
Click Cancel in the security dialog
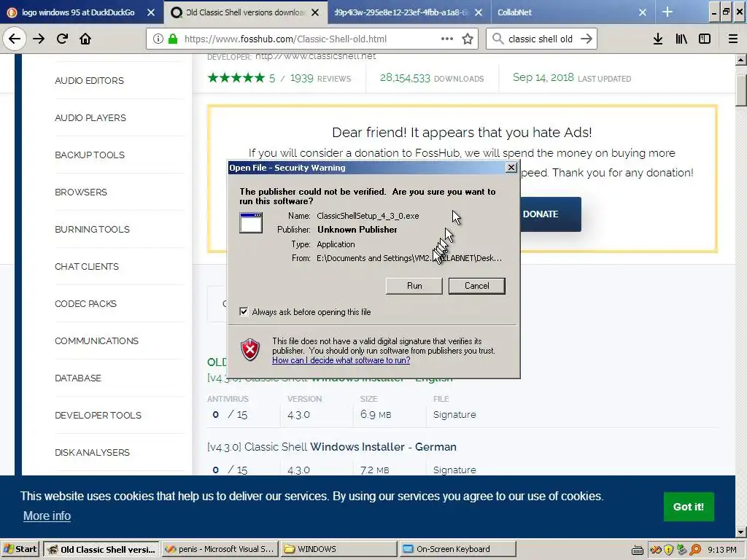pyautogui.click(x=476, y=286)
